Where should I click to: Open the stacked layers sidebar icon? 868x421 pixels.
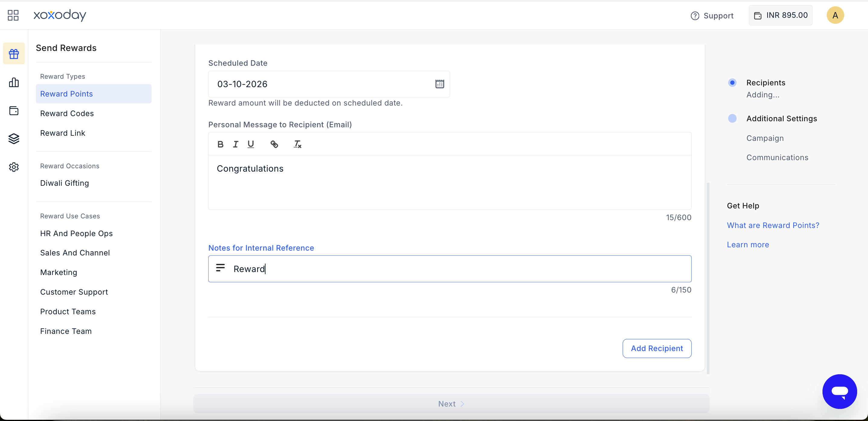click(x=14, y=138)
